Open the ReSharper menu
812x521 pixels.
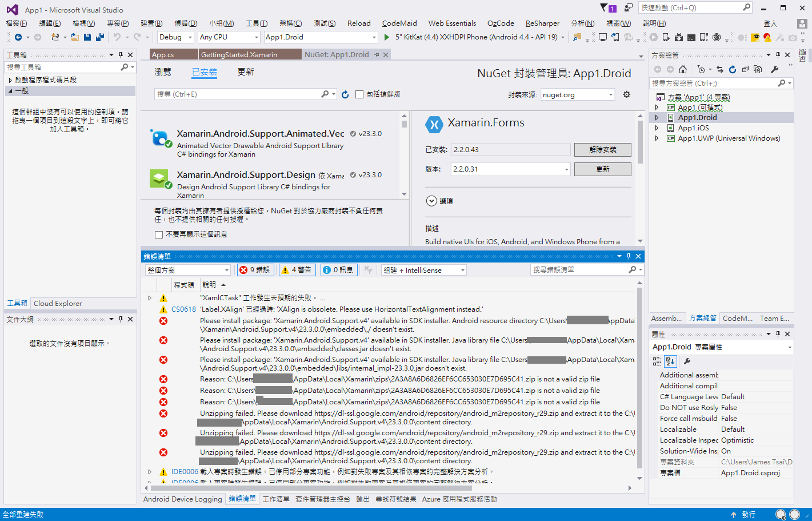click(x=542, y=23)
